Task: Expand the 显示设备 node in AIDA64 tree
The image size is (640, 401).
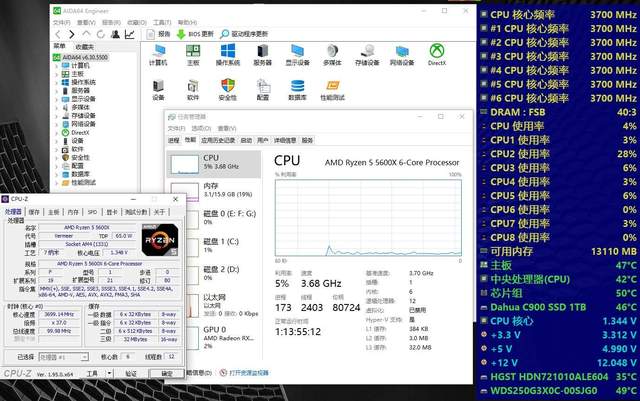Action: pos(56,99)
